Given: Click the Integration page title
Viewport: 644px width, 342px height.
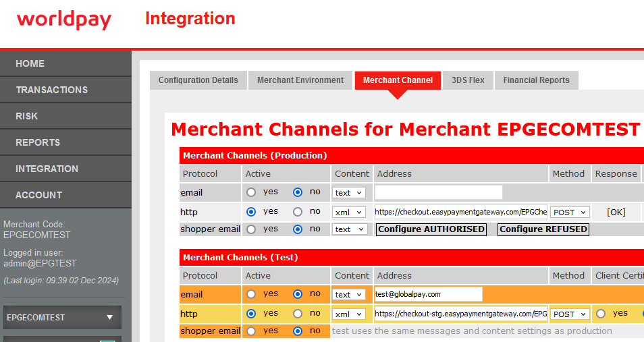Looking at the screenshot, I should click(190, 19).
